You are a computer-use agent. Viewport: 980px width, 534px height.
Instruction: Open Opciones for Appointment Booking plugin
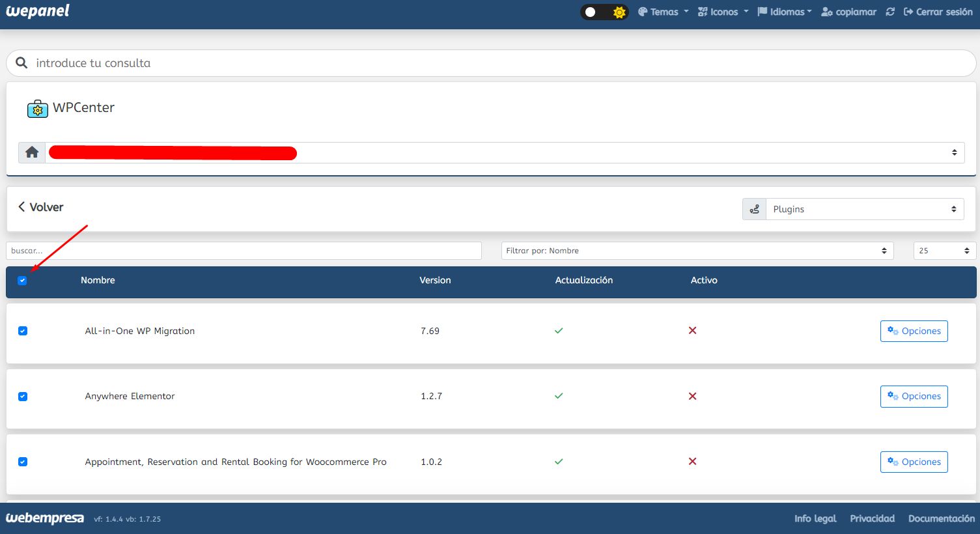914,462
